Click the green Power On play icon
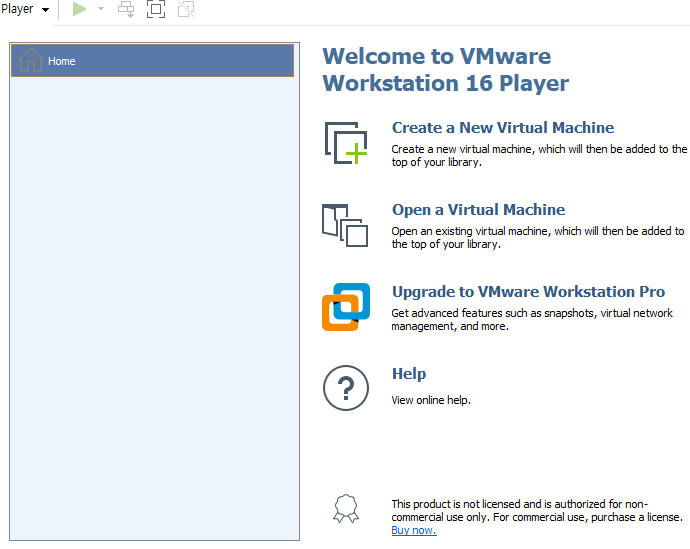Image resolution: width=690 pixels, height=549 pixels. pos(79,9)
